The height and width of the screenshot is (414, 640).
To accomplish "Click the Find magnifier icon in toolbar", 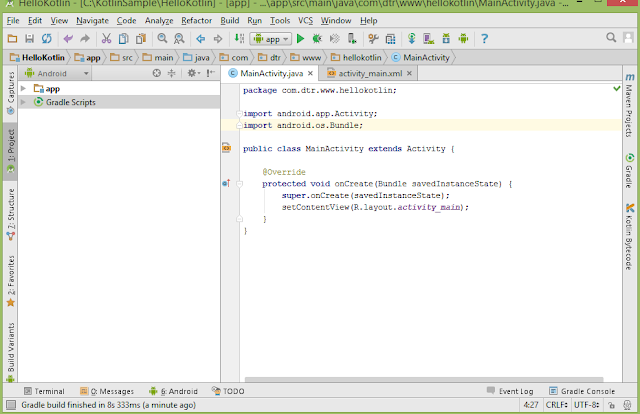I will [x=162, y=39].
